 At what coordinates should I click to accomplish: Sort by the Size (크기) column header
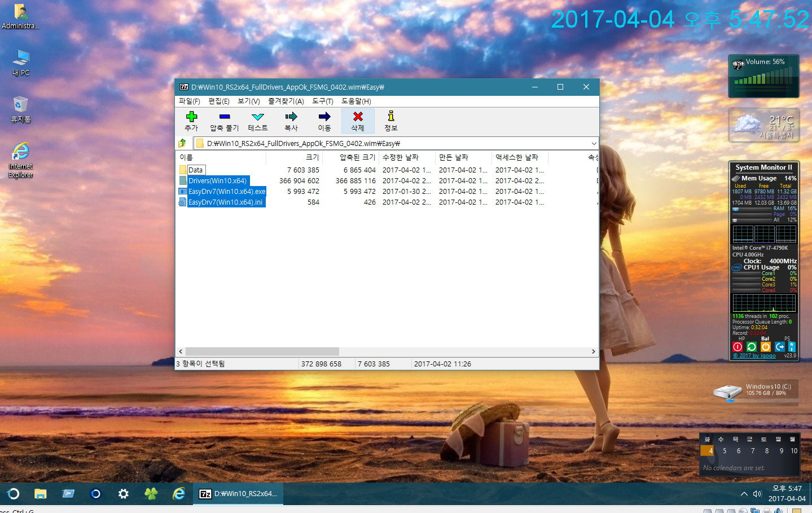click(294, 157)
